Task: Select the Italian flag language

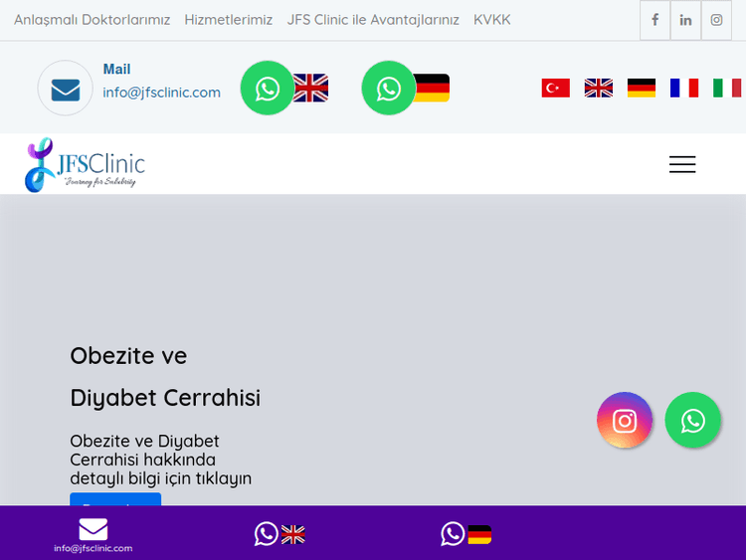Action: click(x=726, y=89)
